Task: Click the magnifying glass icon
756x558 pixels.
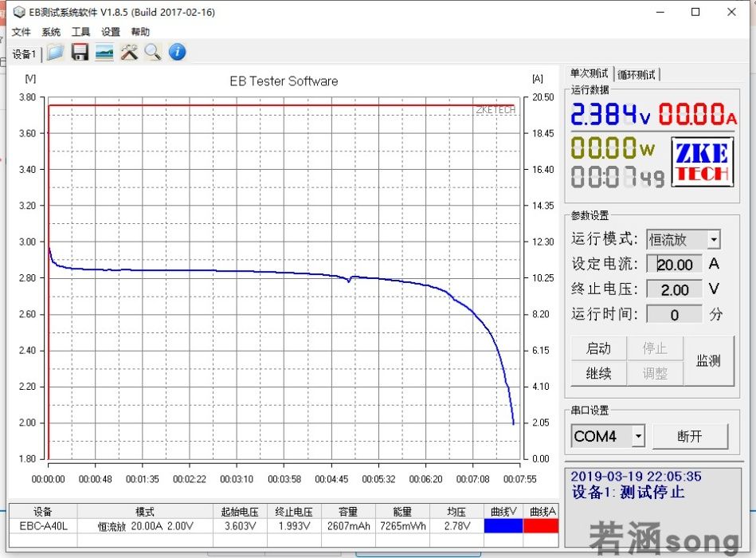Action: pos(153,52)
